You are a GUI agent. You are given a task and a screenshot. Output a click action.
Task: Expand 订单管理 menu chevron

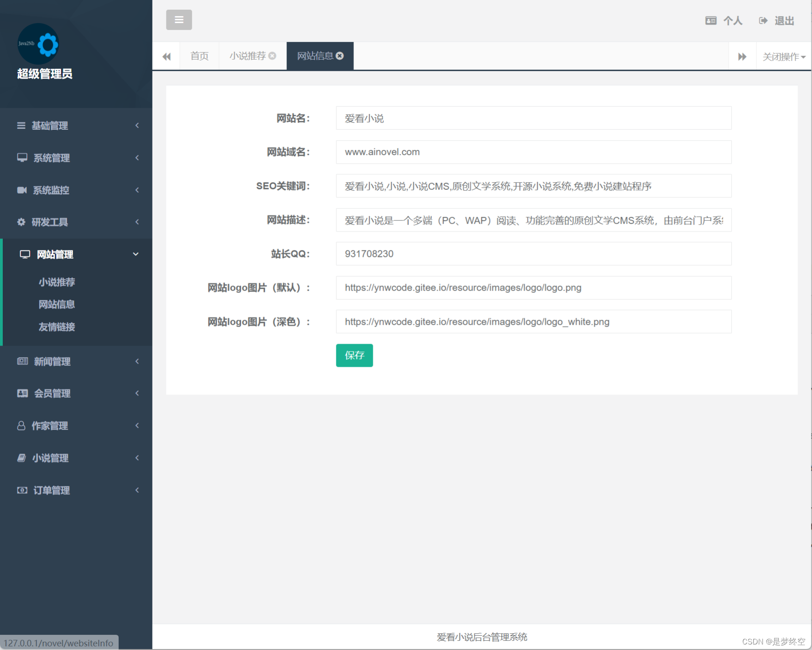point(137,490)
